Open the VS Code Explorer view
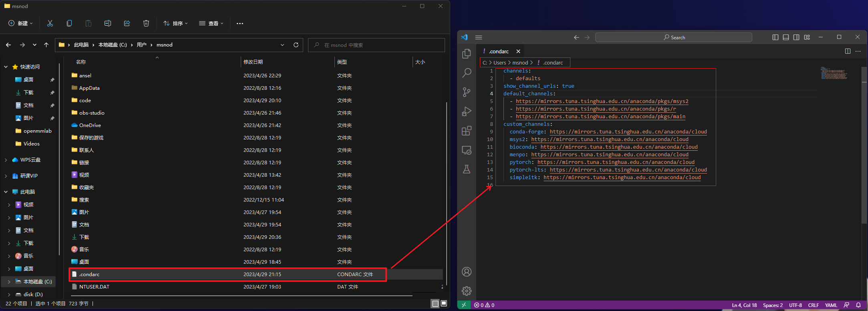The image size is (868, 311). pyautogui.click(x=467, y=54)
